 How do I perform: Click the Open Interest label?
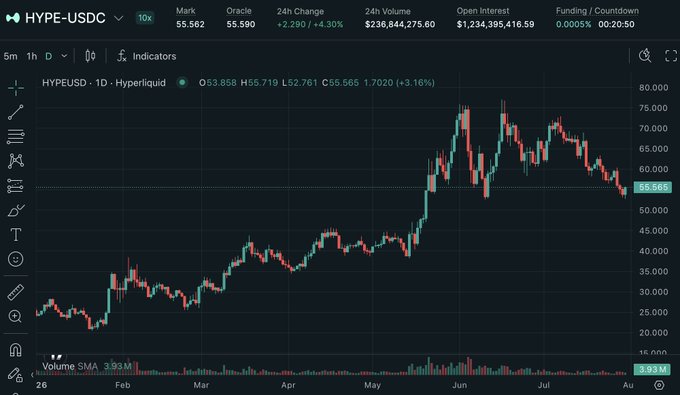483,11
